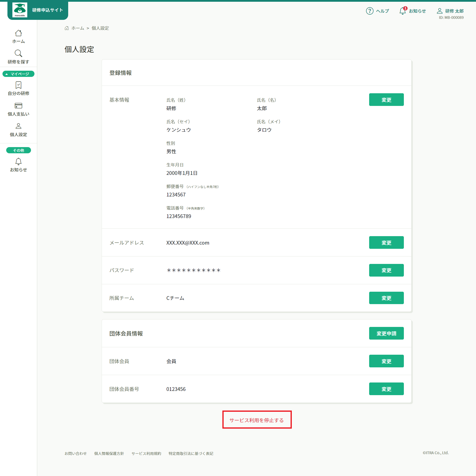The width and height of the screenshot is (476, 476).
Task: Click the 個人支払い sidebar label
Action: pos(18,114)
